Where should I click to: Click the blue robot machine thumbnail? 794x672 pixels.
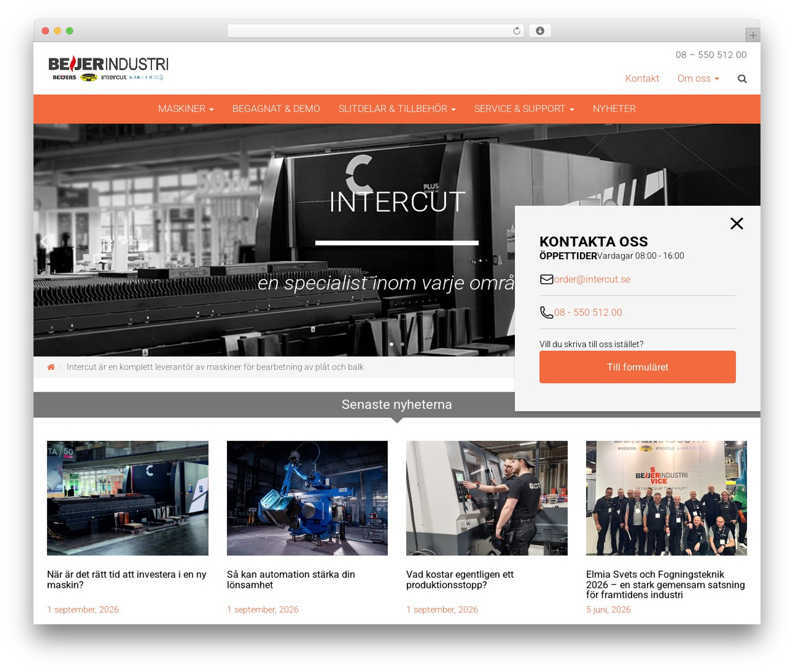[307, 498]
